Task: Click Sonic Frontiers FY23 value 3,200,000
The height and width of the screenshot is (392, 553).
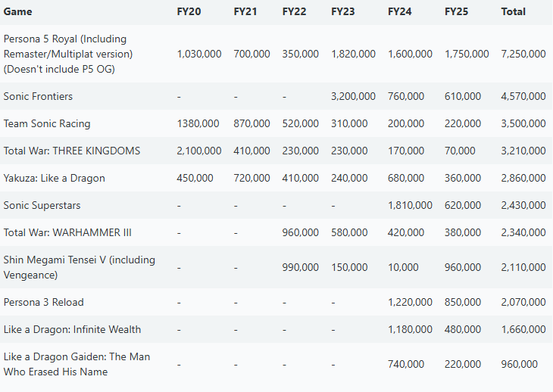Action: 353,97
